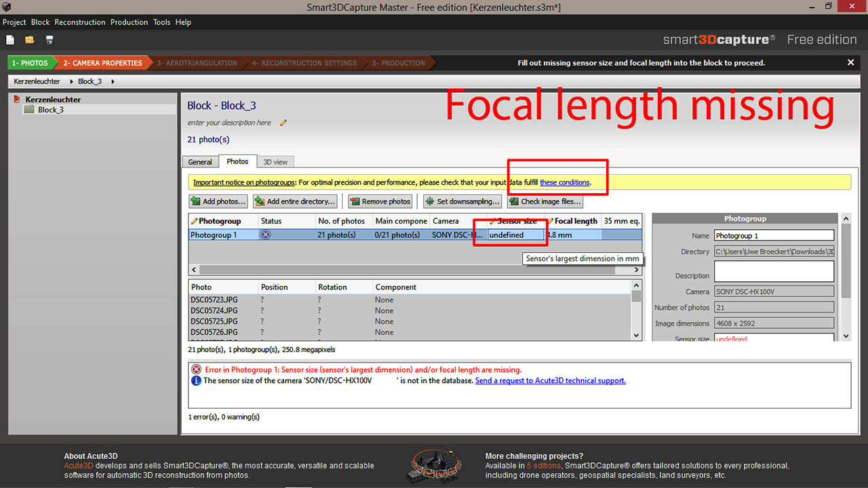Create a new project with the blank page icon
Viewport: 868px width, 488px height.
tap(10, 40)
